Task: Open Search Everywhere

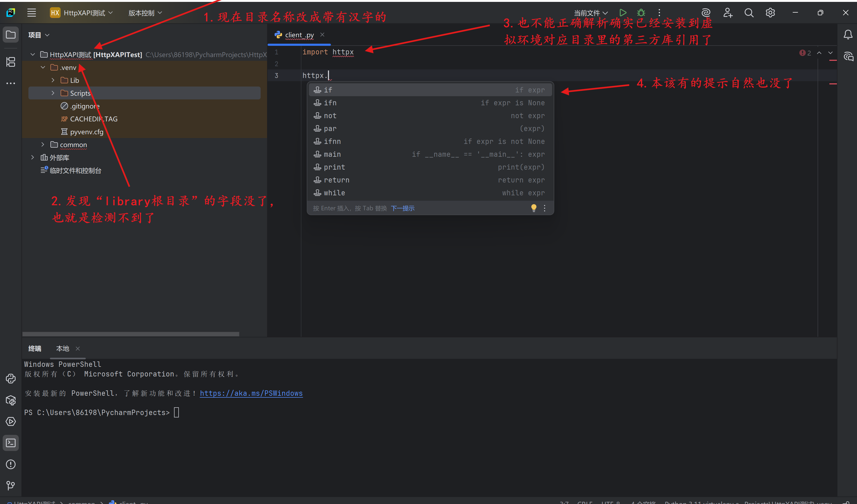Action: (x=749, y=13)
